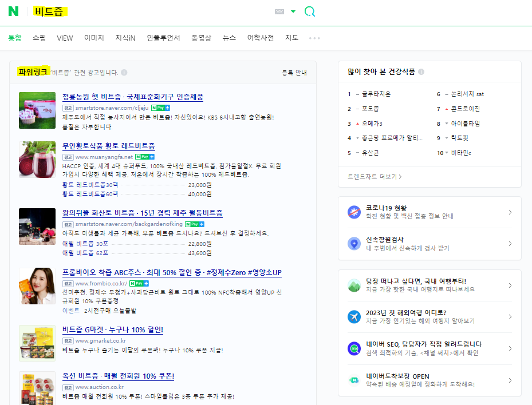Click the N Pay badge on the smartstore.naver.com/cljeju row
The image size is (532, 405).
160,108
